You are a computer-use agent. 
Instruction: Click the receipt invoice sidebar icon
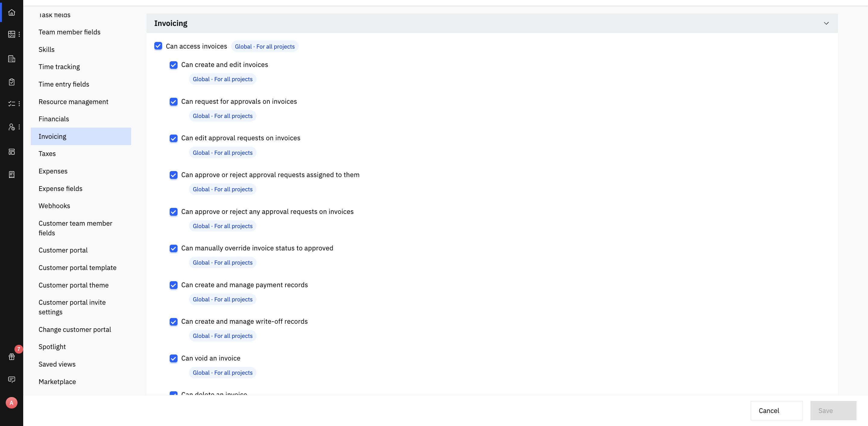pos(11,174)
